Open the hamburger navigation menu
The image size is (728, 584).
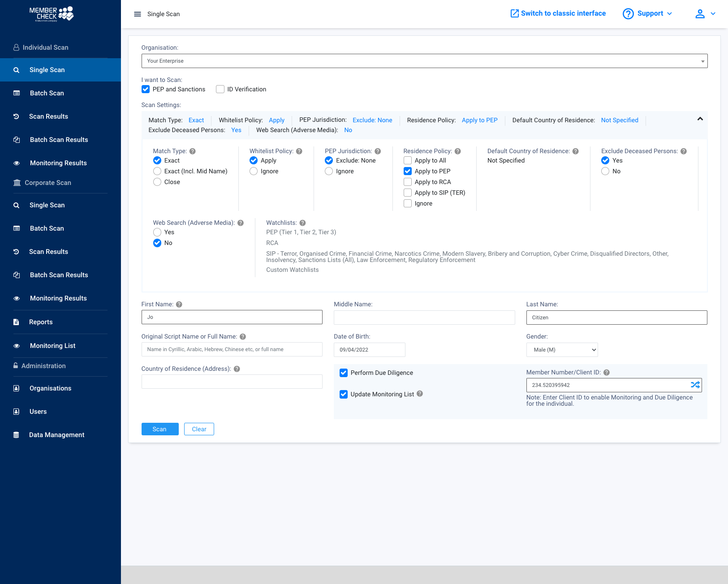138,14
